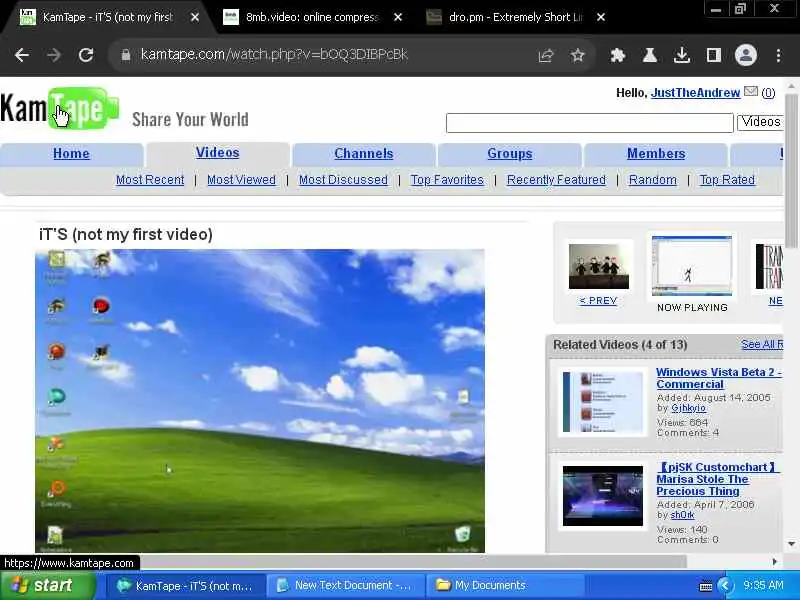Click the KamTape logo
Viewport: 800px width, 600px height.
[x=60, y=108]
